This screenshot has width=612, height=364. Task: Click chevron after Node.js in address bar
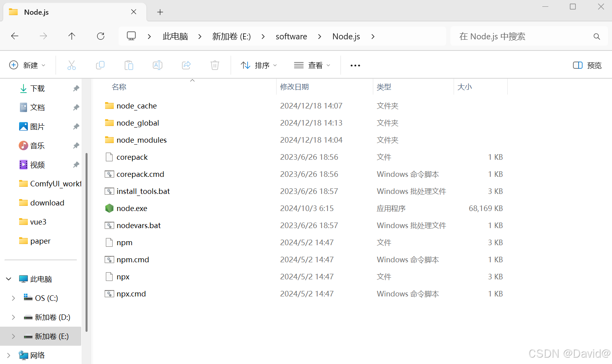point(373,37)
